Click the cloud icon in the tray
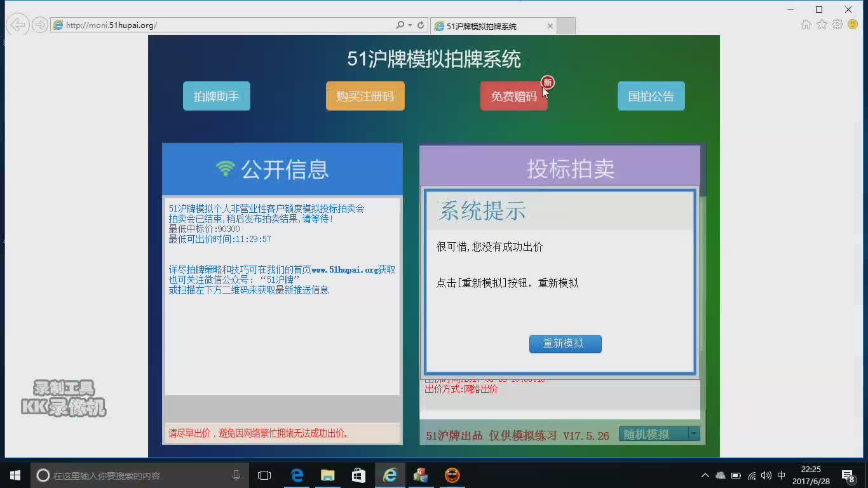 [x=721, y=475]
